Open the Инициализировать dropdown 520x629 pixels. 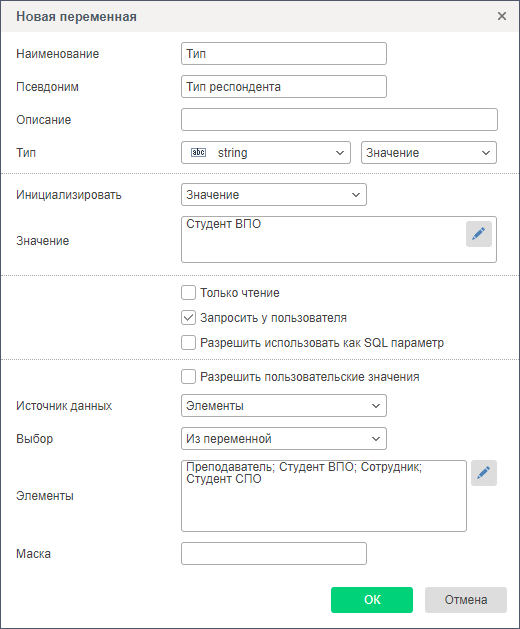click(274, 195)
